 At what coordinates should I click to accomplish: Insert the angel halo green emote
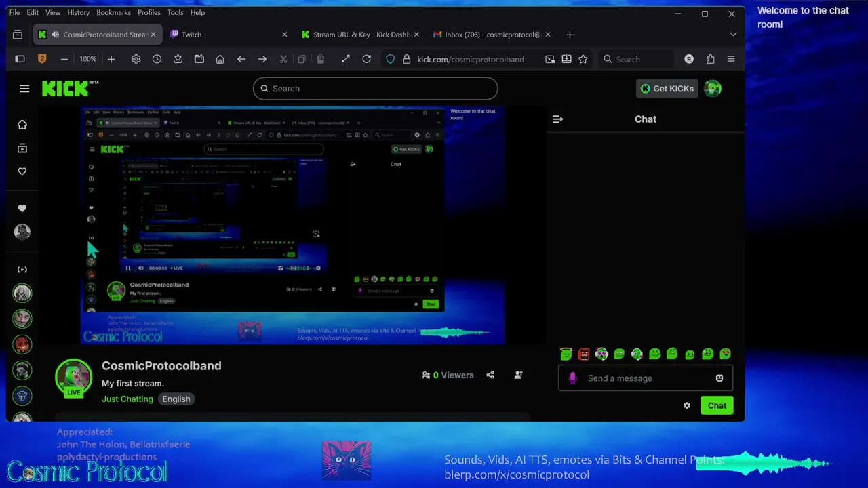tap(566, 354)
